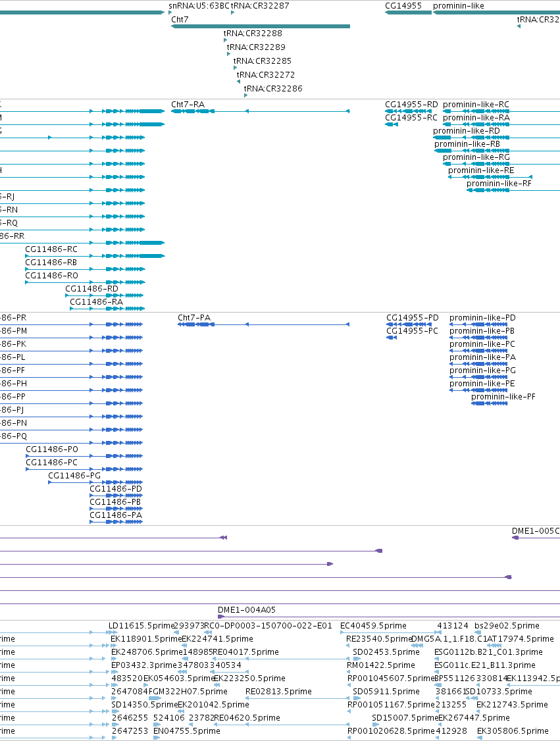Image resolution: width=560 pixels, height=741 pixels.
Task: Open the CG11486-PB protein
Action: click(x=116, y=509)
